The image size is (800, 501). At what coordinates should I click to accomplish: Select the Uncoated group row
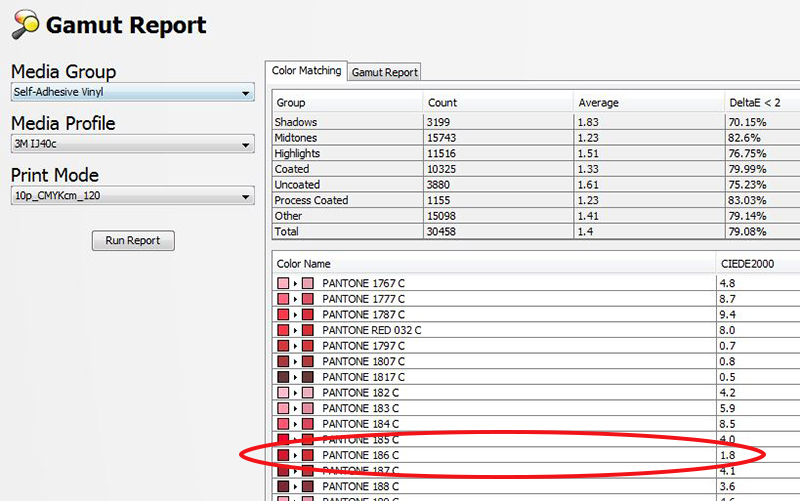pyautogui.click(x=536, y=185)
